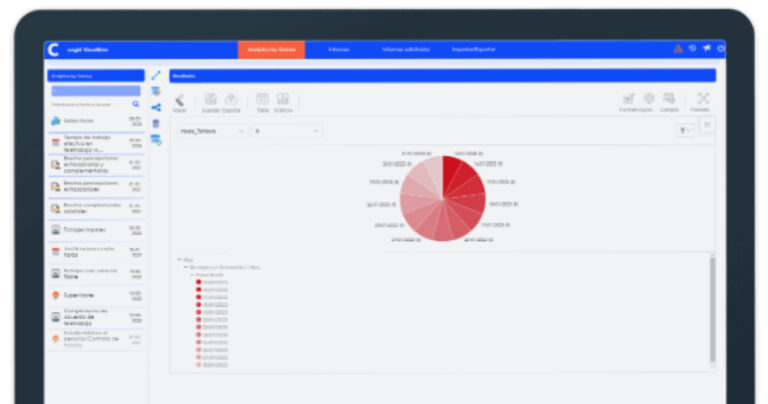Click the Volver back arrow
This screenshot has width=768, height=404.
[x=179, y=101]
